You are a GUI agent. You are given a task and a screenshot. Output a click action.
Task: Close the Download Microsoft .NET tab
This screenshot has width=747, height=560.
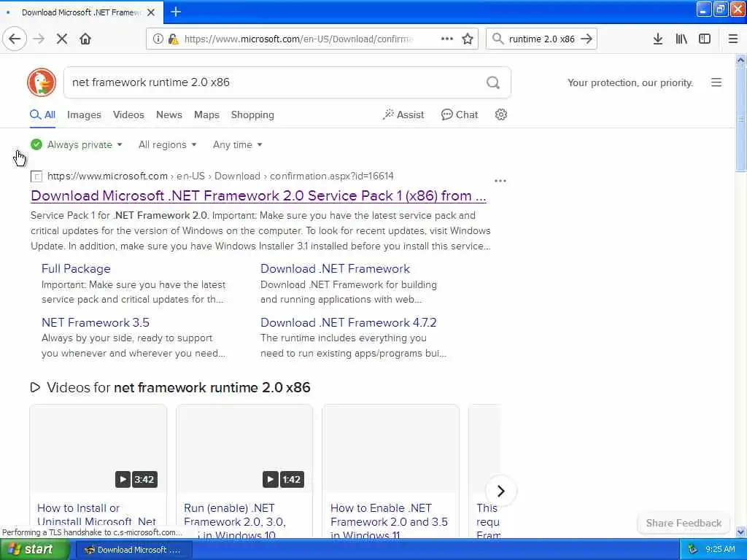(151, 12)
